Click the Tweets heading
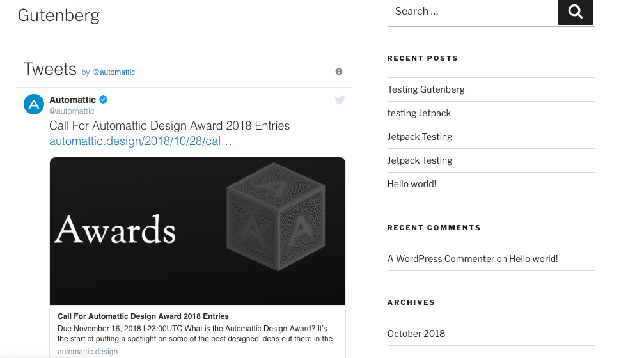Viewport: 644px width, 358px height. click(50, 69)
